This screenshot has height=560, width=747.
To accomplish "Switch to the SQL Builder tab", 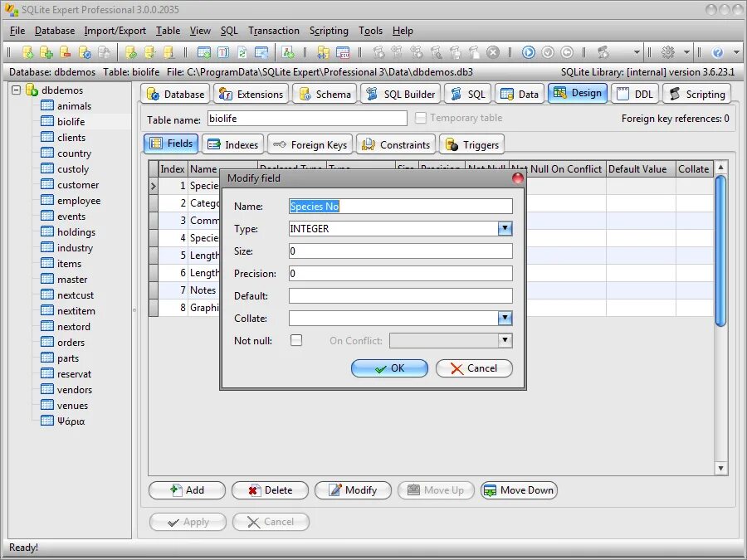I will tap(401, 94).
